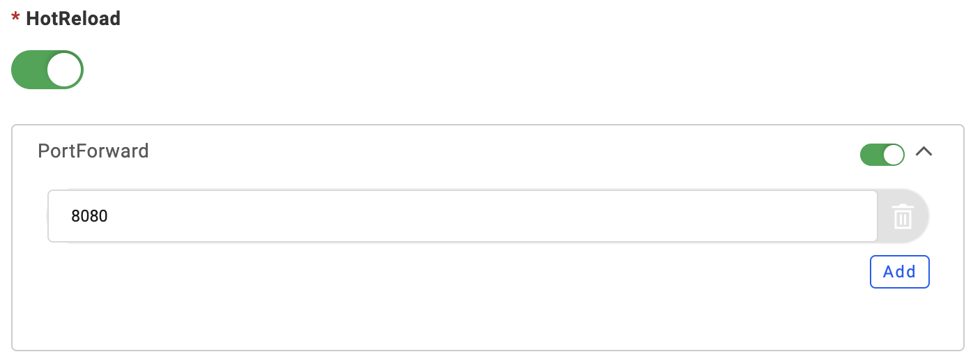Focus the port input containing 8080

pyautogui.click(x=460, y=216)
